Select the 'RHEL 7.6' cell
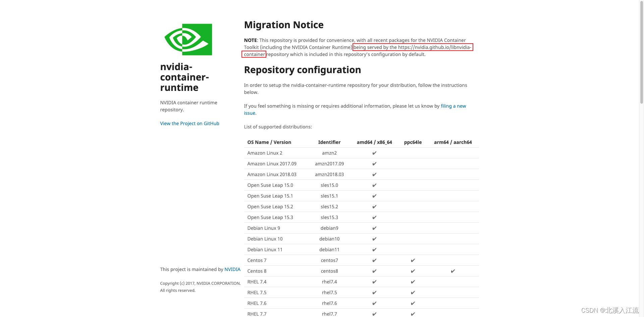This screenshot has width=644, height=317. (257, 303)
